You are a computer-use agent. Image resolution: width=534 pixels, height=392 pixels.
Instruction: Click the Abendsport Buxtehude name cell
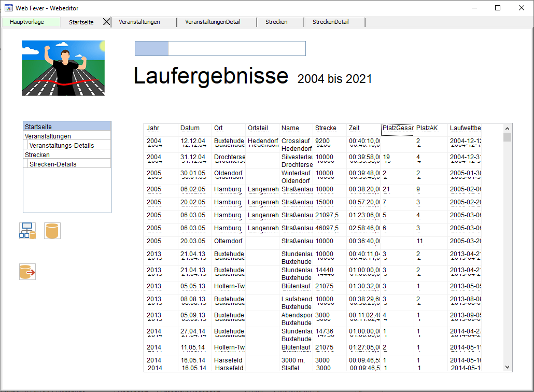click(297, 319)
